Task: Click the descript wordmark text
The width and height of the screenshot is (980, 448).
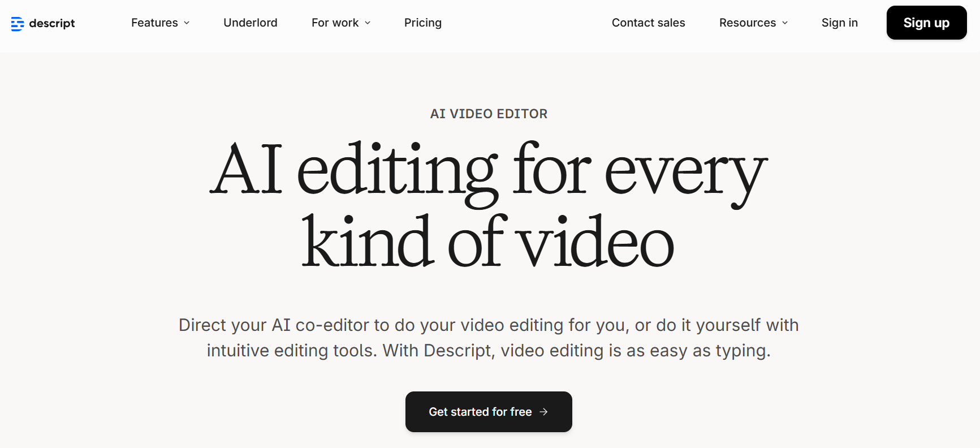Action: pyautogui.click(x=52, y=23)
